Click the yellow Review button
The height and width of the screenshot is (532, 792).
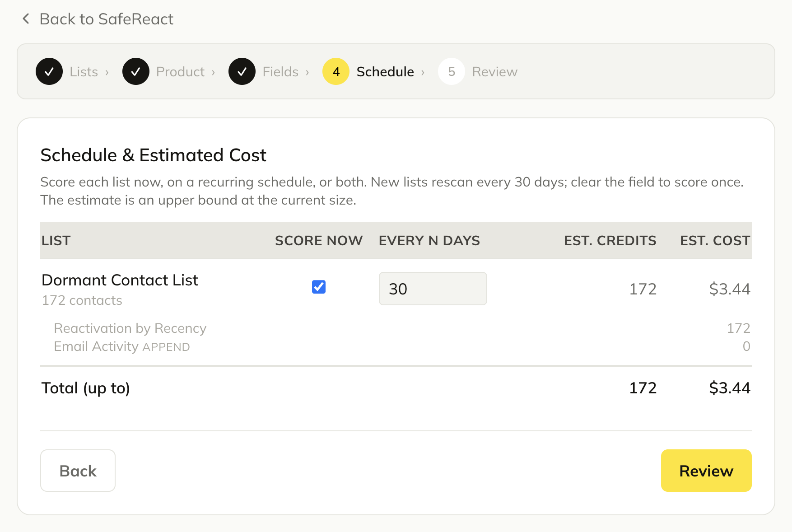[x=706, y=471]
